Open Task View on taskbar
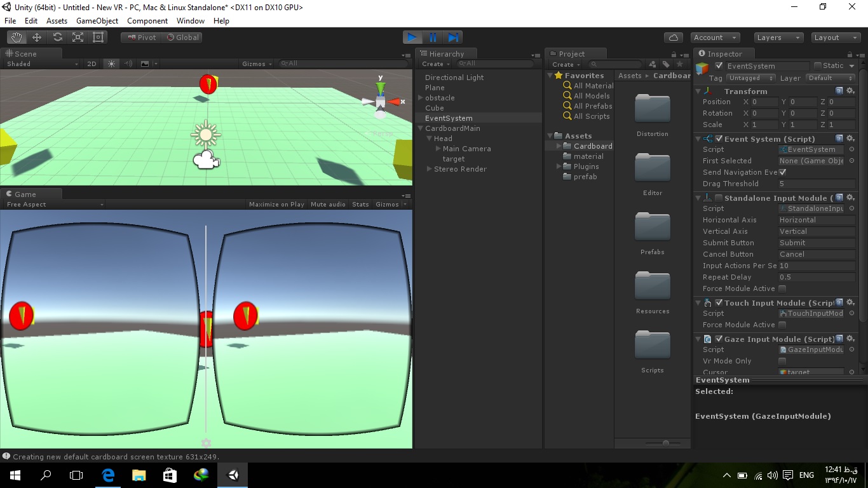This screenshot has width=868, height=488. click(76, 475)
